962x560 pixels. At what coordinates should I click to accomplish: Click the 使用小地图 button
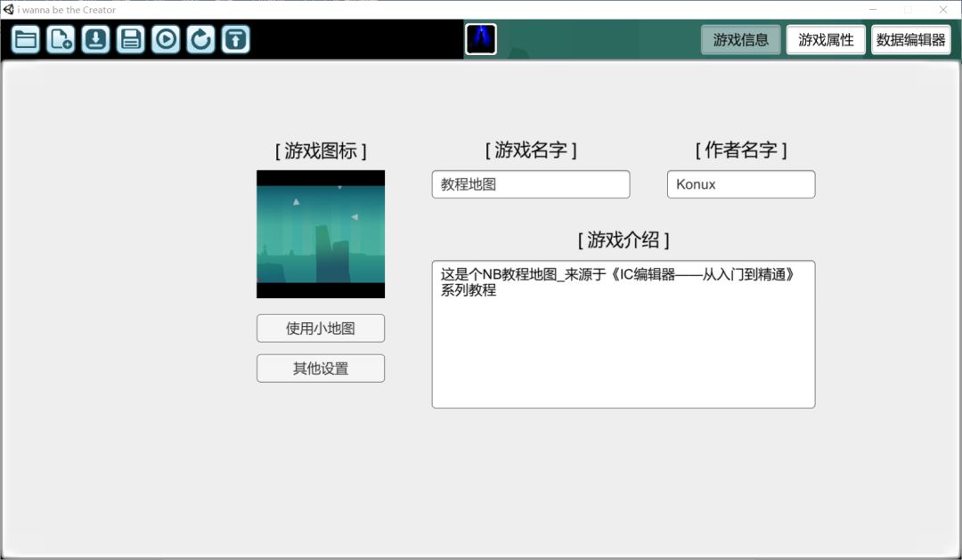click(321, 329)
